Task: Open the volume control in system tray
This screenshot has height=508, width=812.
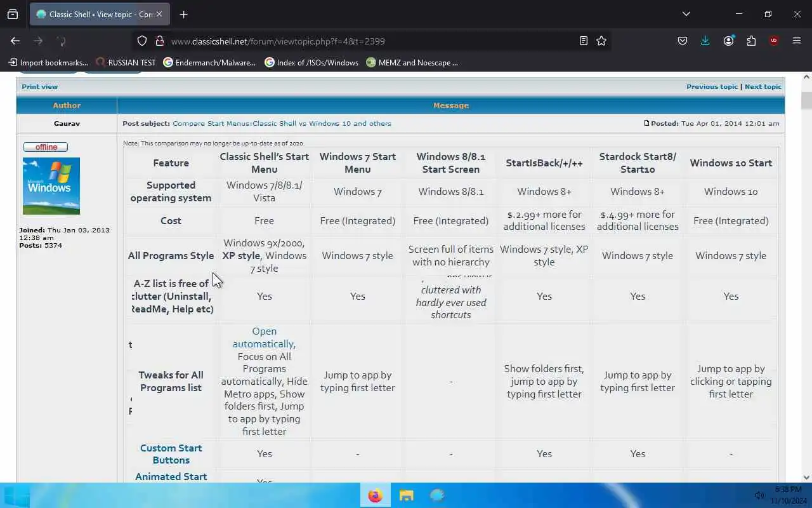Action: click(759, 495)
